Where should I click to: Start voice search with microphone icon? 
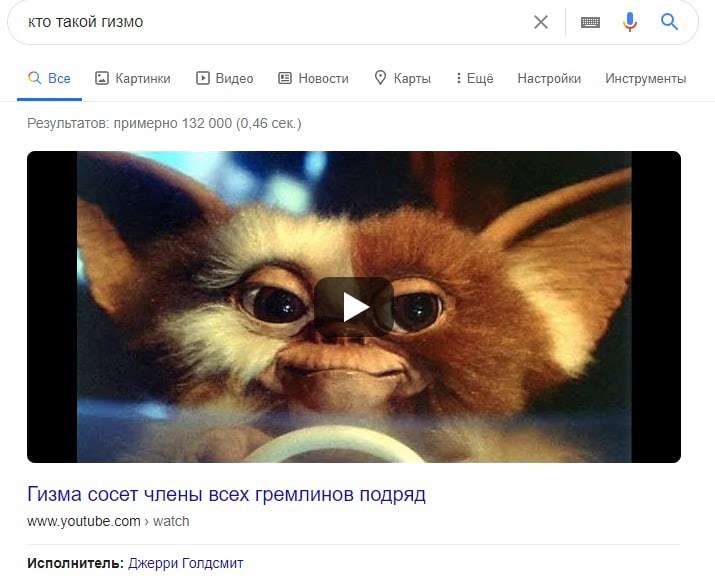click(630, 22)
